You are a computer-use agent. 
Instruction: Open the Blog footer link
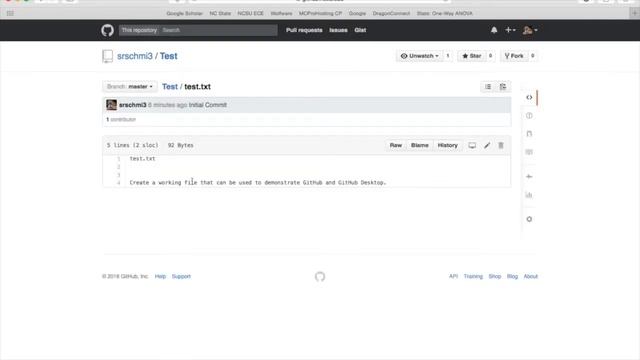(x=512, y=276)
